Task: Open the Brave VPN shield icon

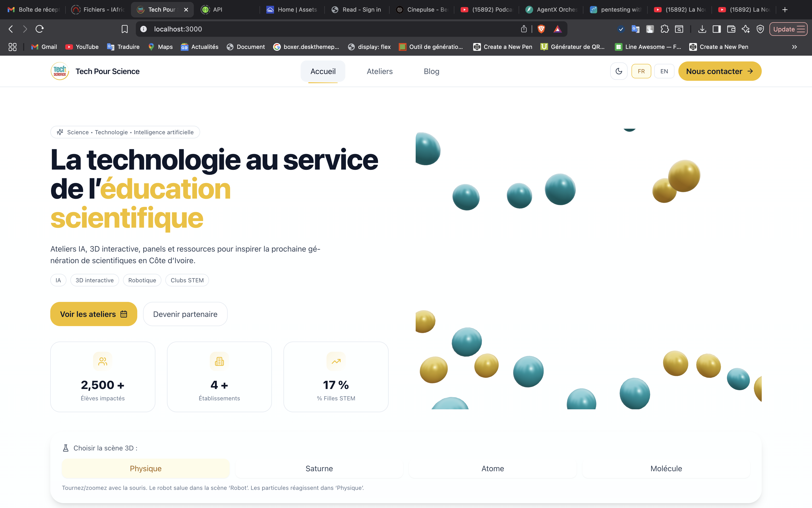Action: point(760,29)
